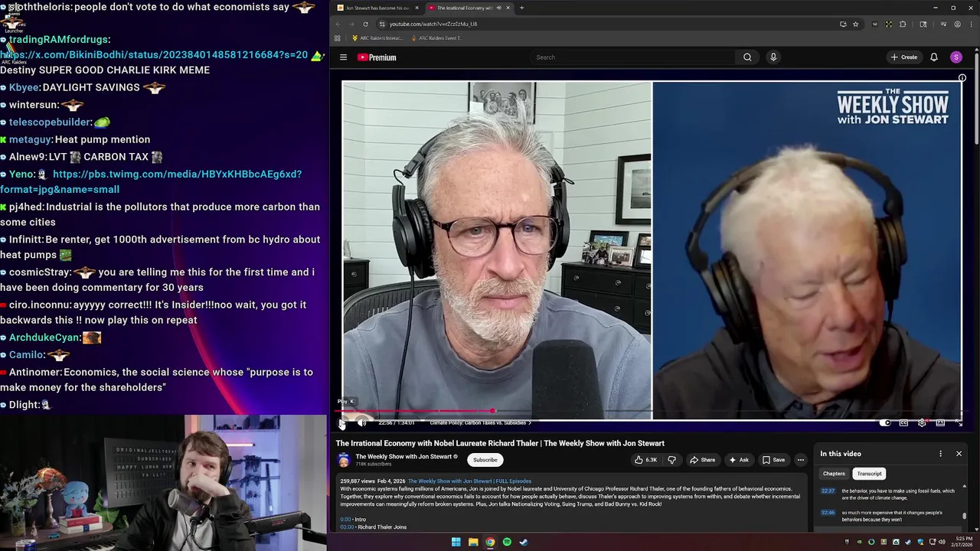Focus the YouTube search field

tap(632, 57)
